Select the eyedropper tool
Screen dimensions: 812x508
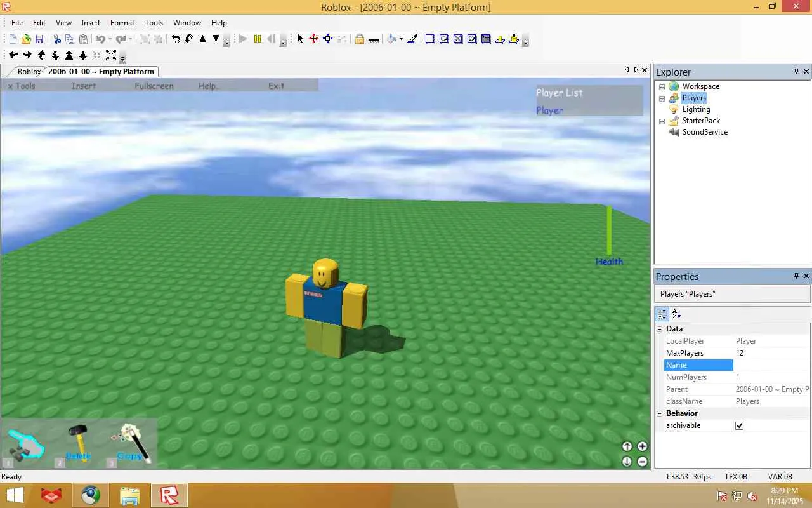point(412,39)
